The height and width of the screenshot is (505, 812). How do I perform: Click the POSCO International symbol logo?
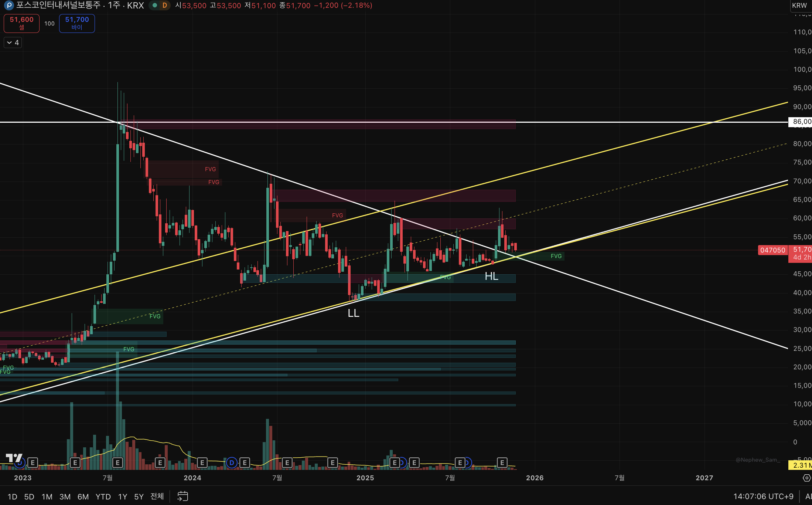coord(8,6)
